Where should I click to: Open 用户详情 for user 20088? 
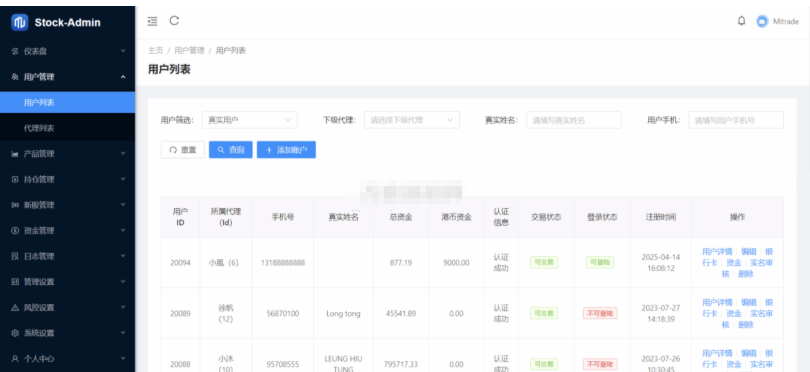click(x=717, y=353)
